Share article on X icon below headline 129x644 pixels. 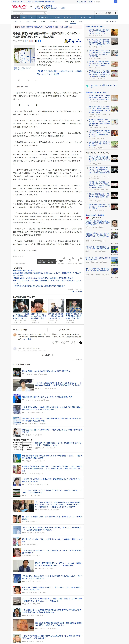[36, 41]
